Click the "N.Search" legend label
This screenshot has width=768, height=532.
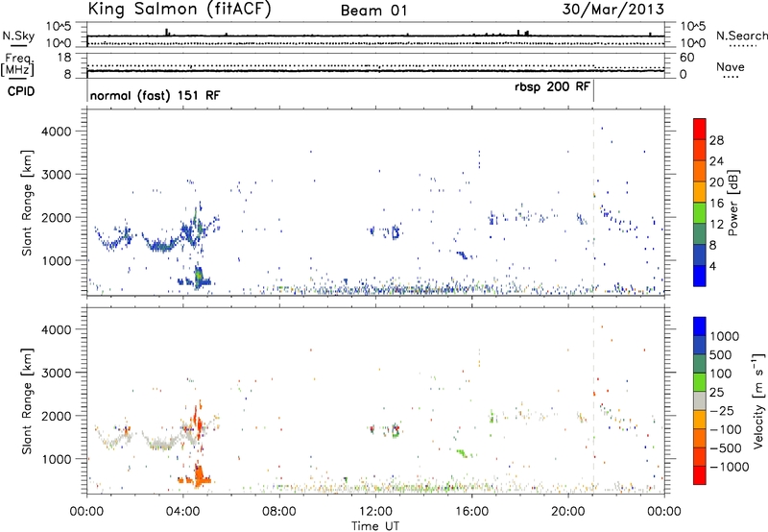point(742,36)
